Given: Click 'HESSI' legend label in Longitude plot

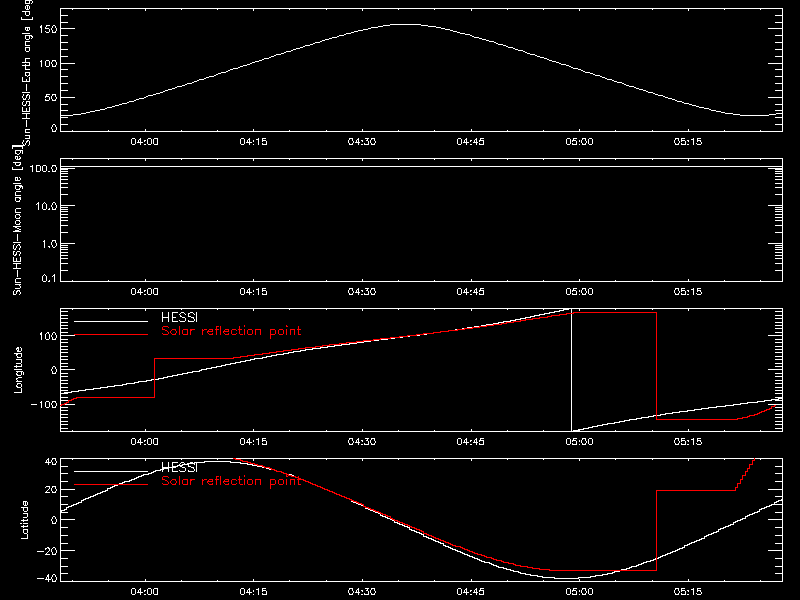Looking at the screenshot, I should [x=179, y=318].
